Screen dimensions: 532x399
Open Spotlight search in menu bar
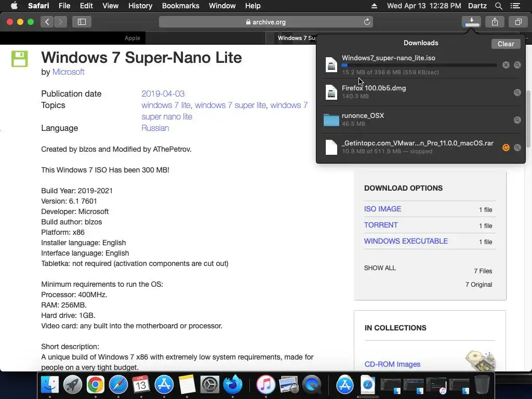[498, 6]
